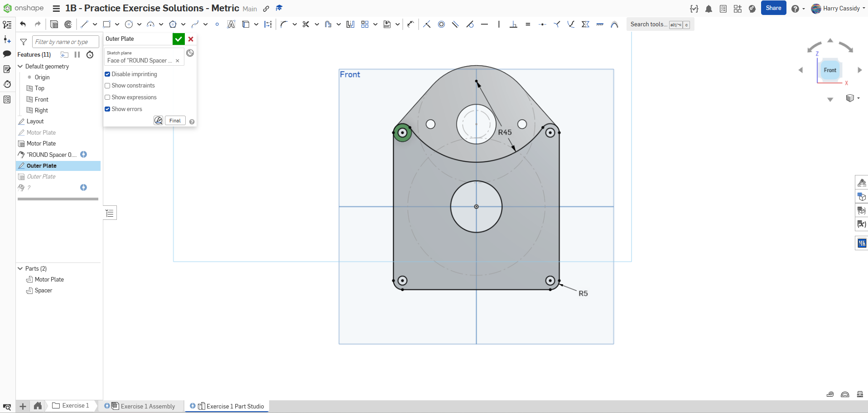Image resolution: width=868 pixels, height=413 pixels.
Task: Open the corner rectangle tool dropdown arrow
Action: pos(117,24)
